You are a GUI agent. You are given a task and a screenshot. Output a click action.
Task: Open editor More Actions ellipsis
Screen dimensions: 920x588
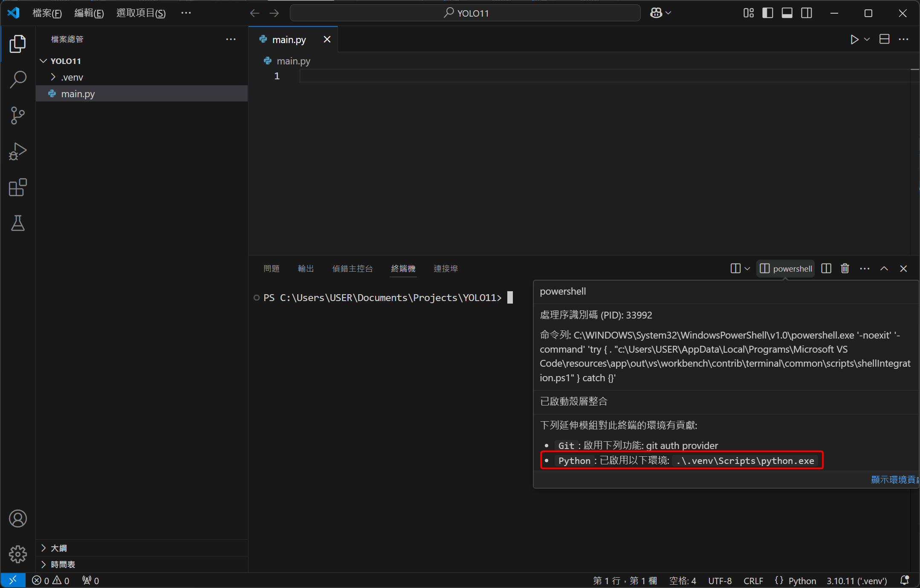pyautogui.click(x=903, y=39)
